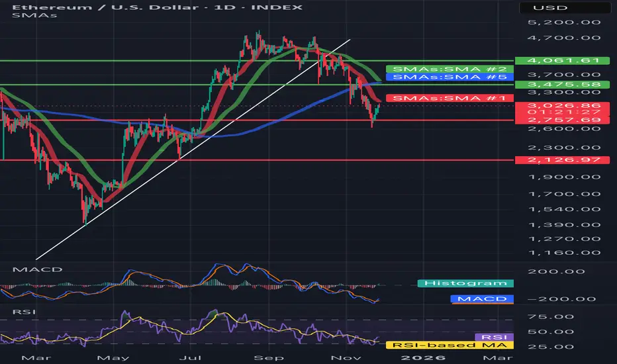
Task: Click the 2026 date on time axis
Action: click(423, 357)
